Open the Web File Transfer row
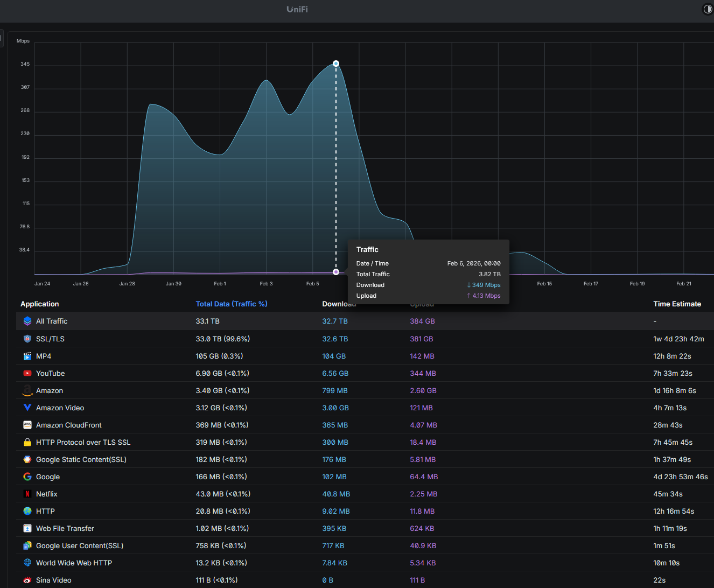Image resolution: width=714 pixels, height=588 pixels. (x=365, y=528)
